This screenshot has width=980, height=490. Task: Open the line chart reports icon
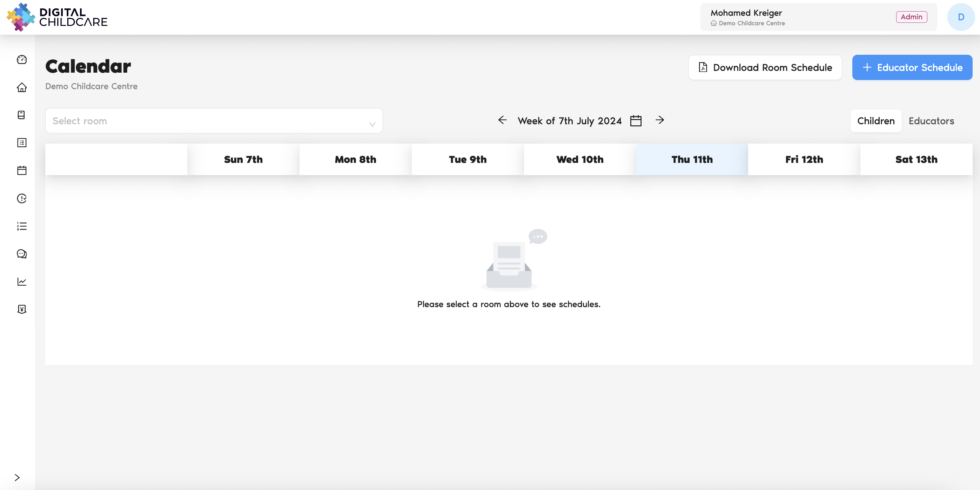coord(22,282)
